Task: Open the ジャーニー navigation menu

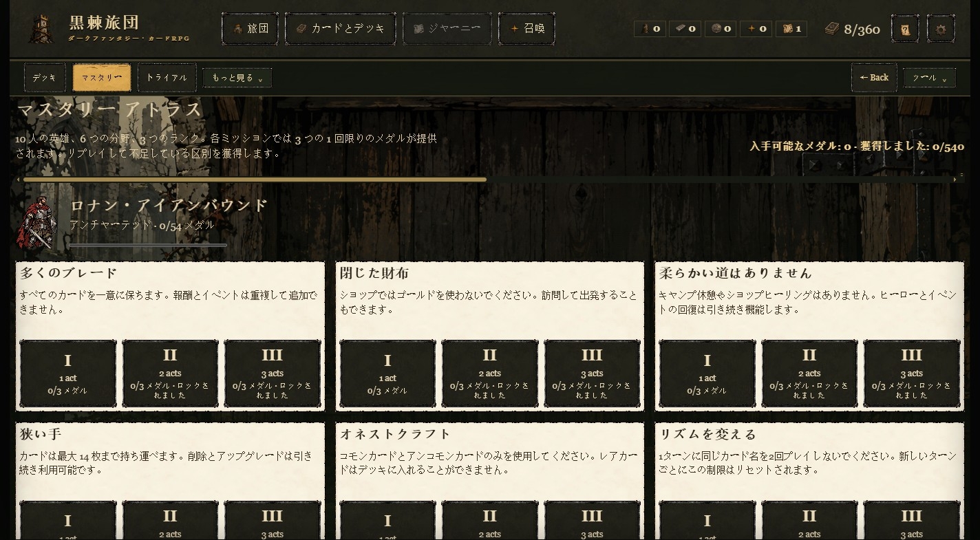Action: point(447,29)
